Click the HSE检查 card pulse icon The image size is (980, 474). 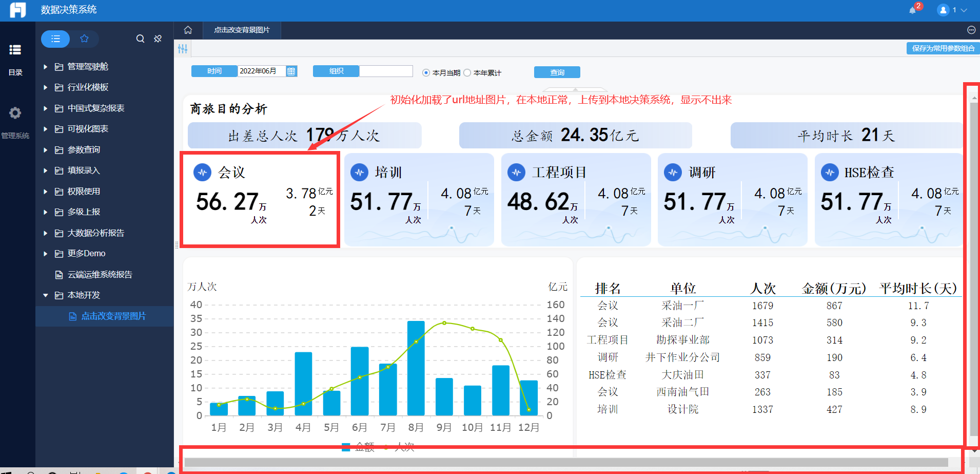pyautogui.click(x=830, y=173)
